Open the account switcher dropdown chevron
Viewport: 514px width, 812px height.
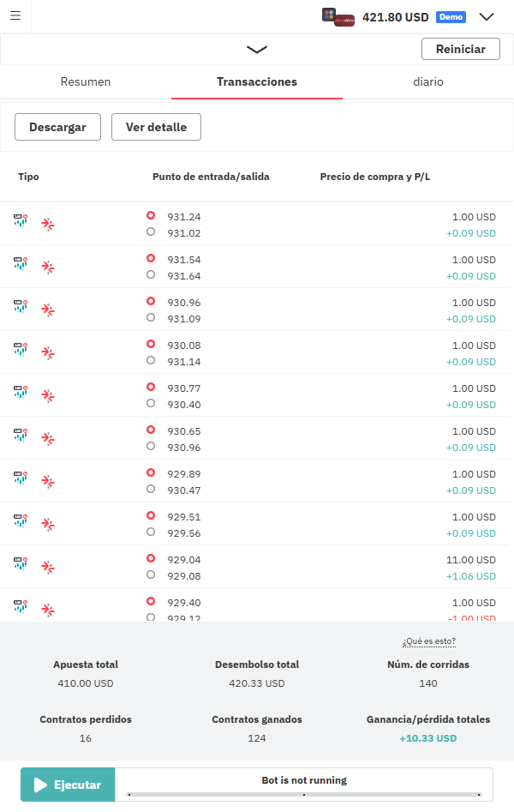coord(487,16)
